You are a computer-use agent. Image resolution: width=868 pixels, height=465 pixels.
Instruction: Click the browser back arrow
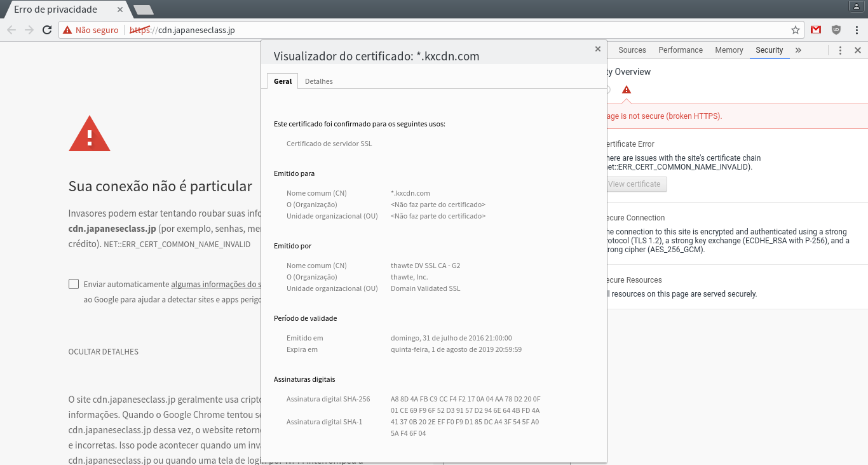pos(11,30)
